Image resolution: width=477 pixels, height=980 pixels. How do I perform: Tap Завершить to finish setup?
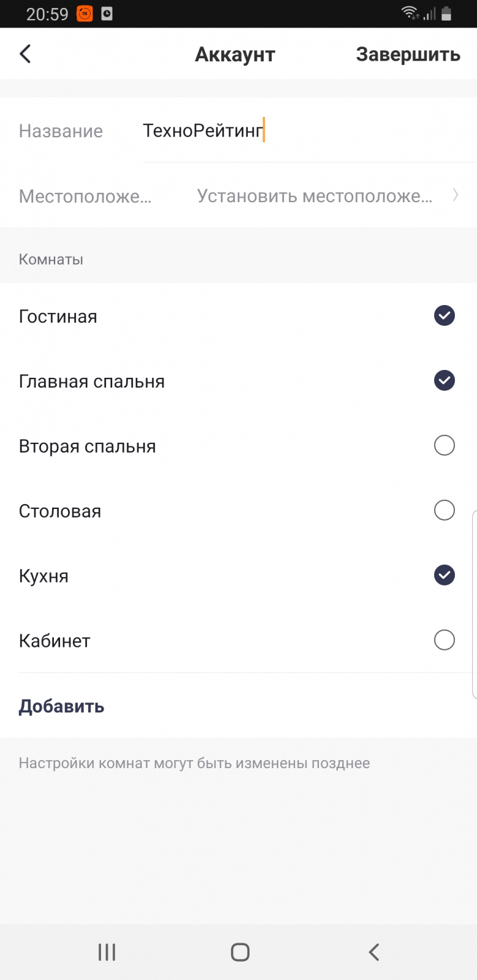coord(408,55)
